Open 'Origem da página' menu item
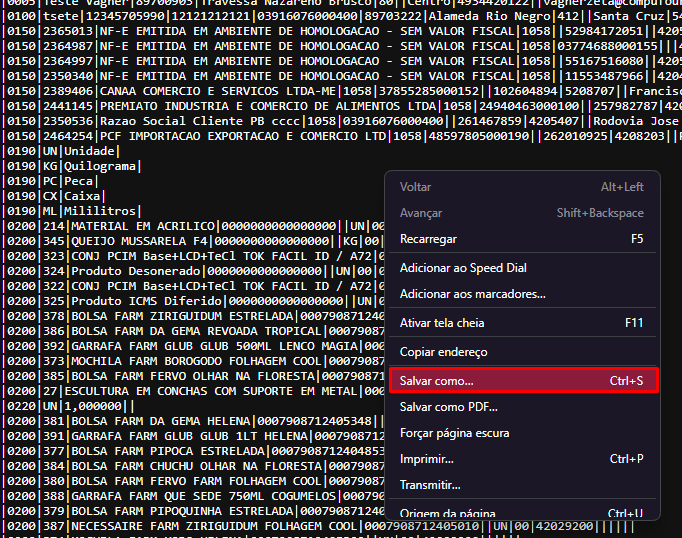Screen dimensions: 682x538 click(x=447, y=513)
